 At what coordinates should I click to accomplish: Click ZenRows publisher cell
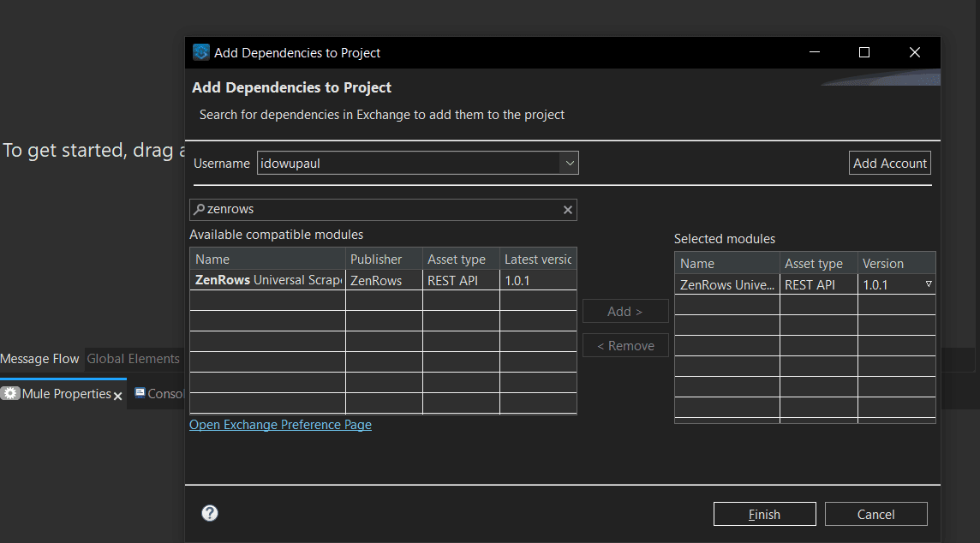click(384, 281)
